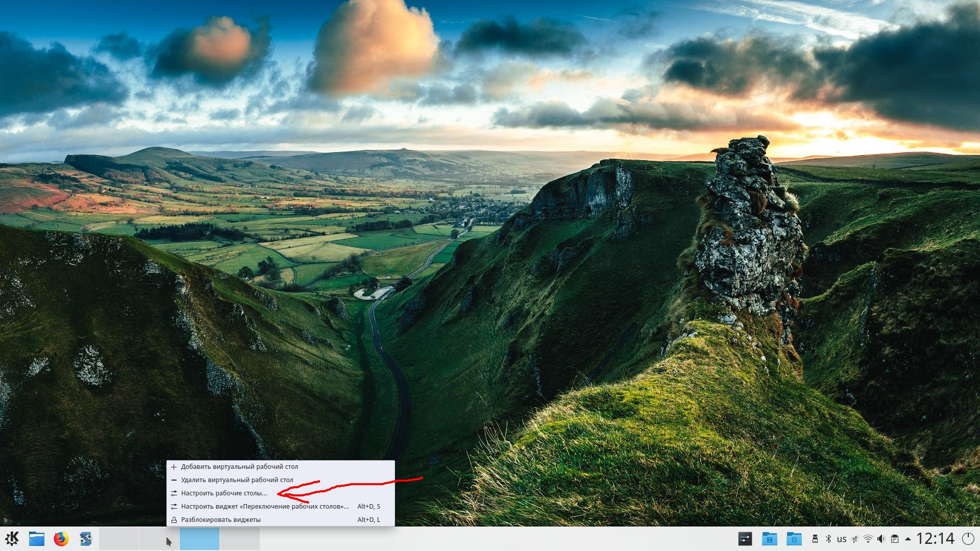Screen dimensions: 980x551
Task: Open the Wi-Fi network tray icon
Action: [x=868, y=539]
